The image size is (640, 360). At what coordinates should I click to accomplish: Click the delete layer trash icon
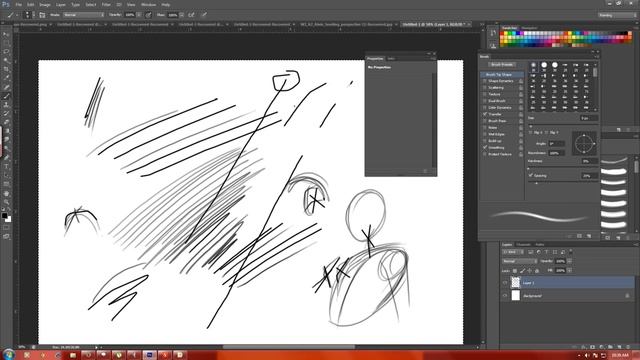tap(628, 347)
